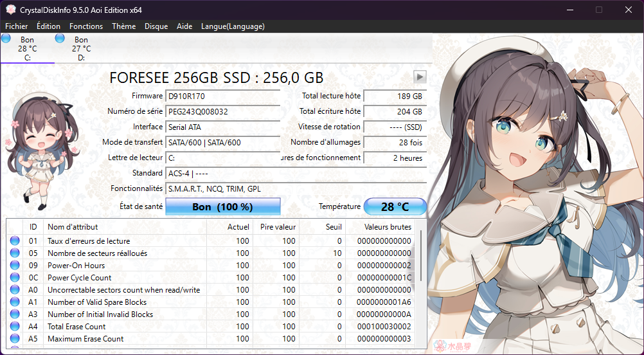The height and width of the screenshot is (355, 644).
Task: Click the Actuel column header
Action: tap(229, 227)
